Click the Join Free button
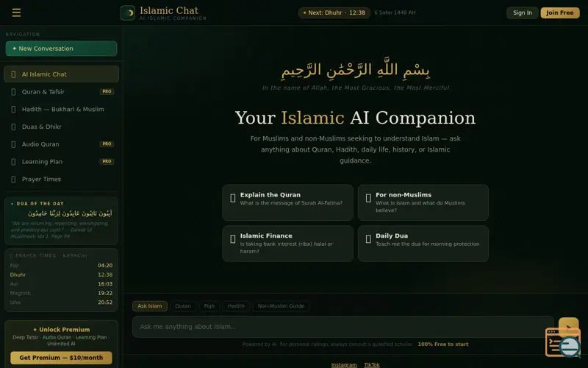Image resolution: width=588 pixels, height=368 pixels. (560, 13)
